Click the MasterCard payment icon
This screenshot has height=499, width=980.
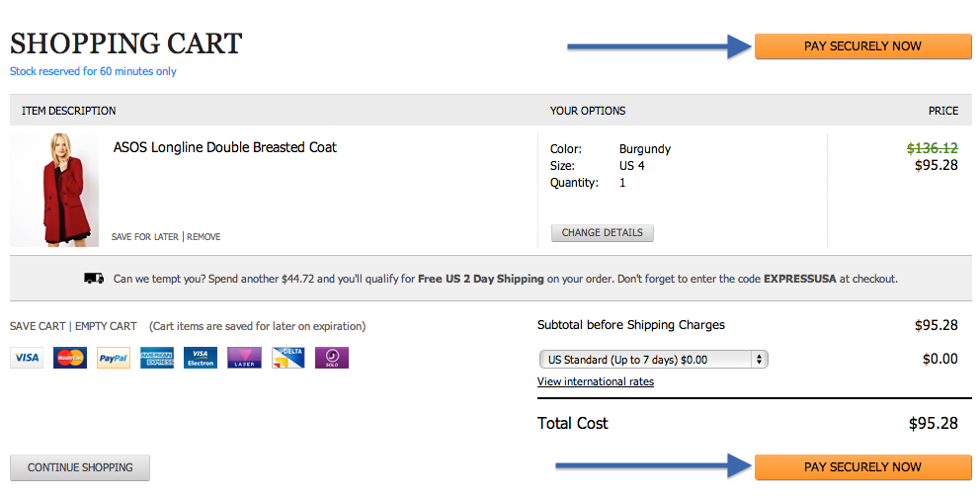(x=70, y=358)
